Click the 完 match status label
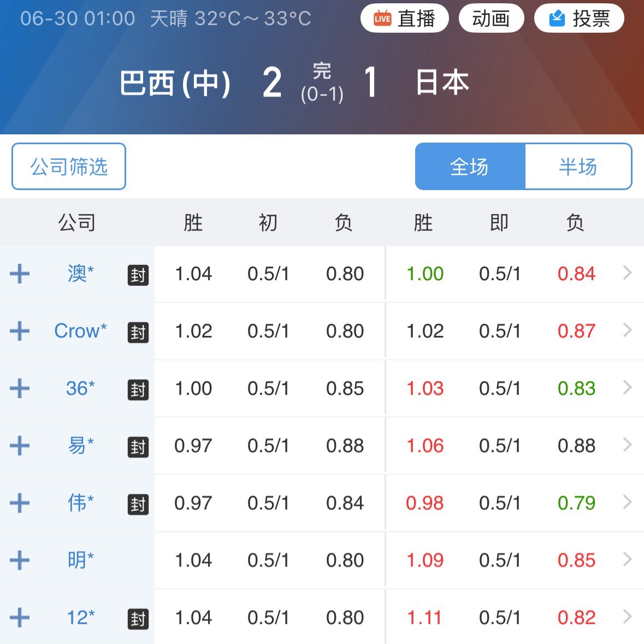 tap(322, 70)
